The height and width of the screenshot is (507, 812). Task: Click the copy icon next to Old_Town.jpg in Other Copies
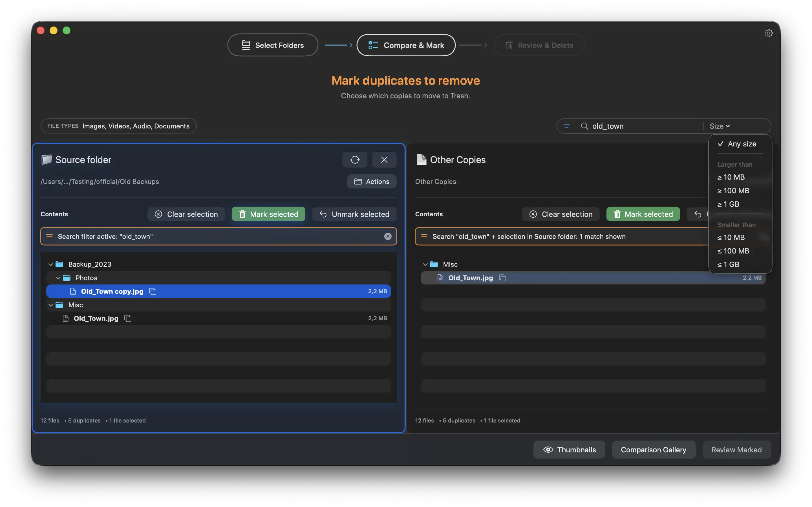point(503,278)
